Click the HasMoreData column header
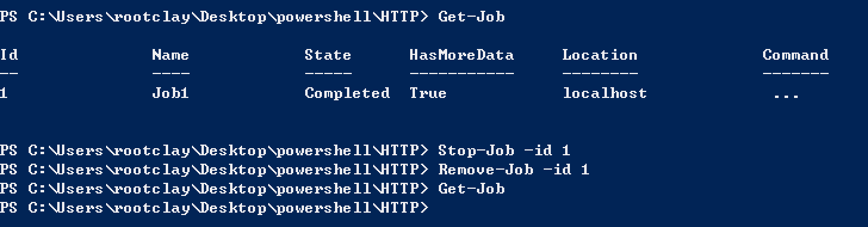 tap(461, 55)
